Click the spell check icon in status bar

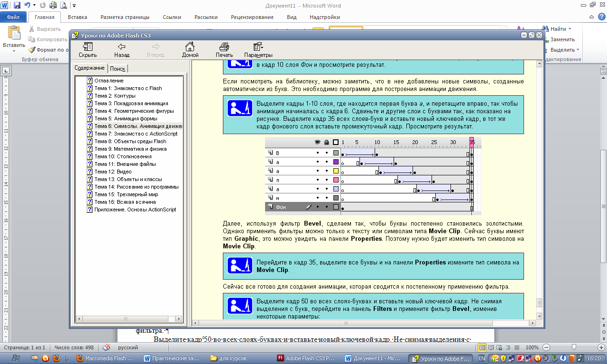[x=107, y=347]
